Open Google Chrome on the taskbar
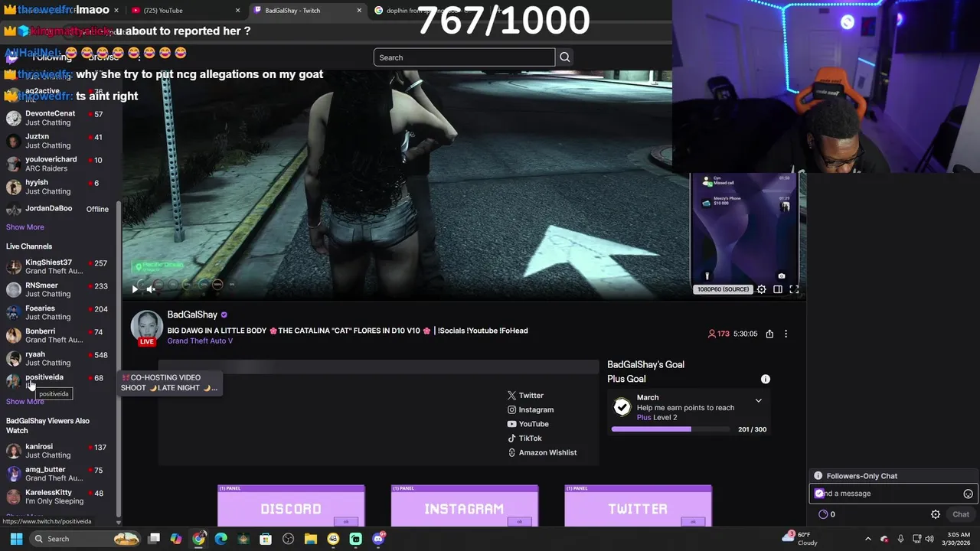This screenshot has height=551, width=980. pyautogui.click(x=199, y=539)
